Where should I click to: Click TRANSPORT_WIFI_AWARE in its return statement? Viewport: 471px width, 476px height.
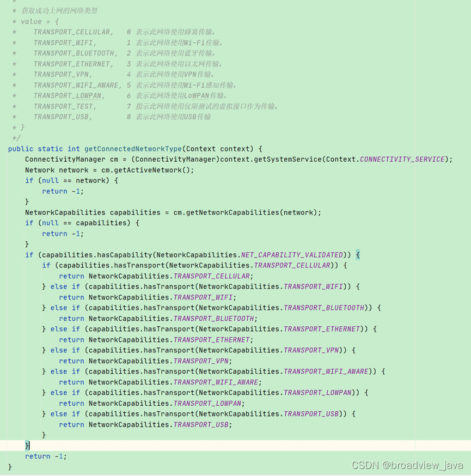tap(216, 382)
